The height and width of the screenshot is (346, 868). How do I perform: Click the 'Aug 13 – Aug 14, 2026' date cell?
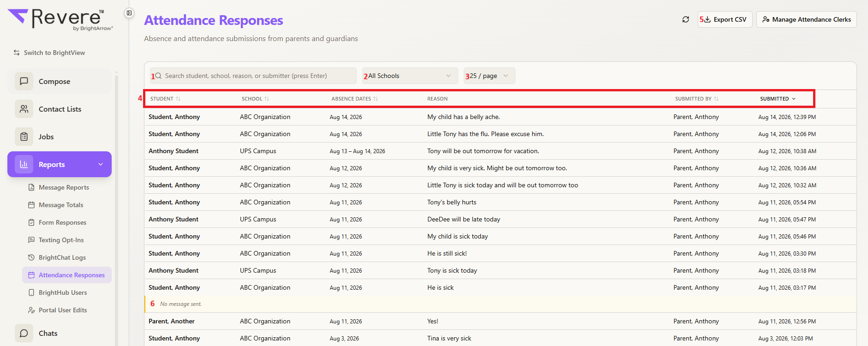click(358, 151)
